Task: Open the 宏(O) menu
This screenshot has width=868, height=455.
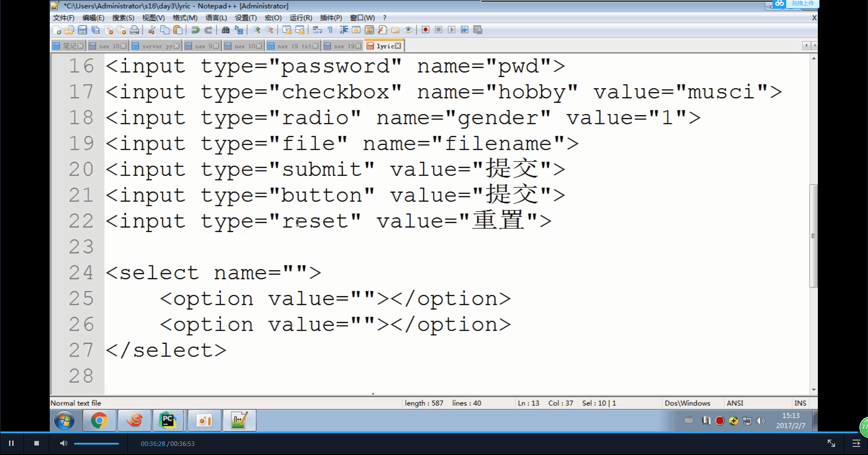Action: 273,18
